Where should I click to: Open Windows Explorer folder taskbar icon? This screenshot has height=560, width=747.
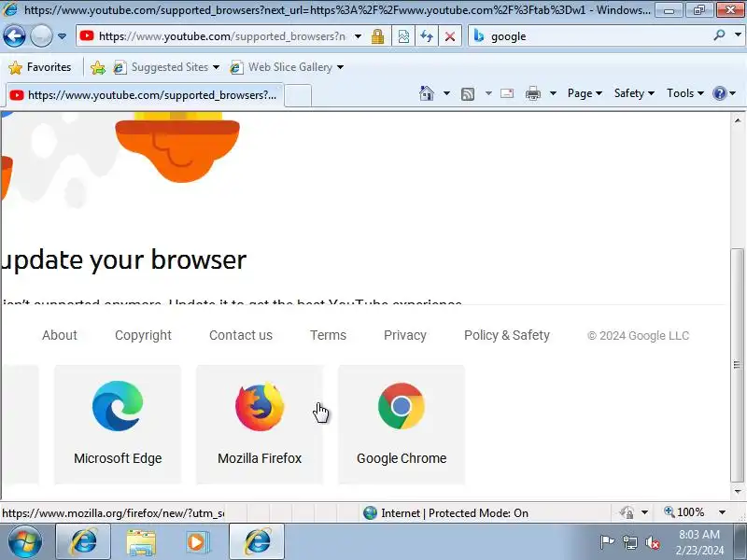[141, 542]
